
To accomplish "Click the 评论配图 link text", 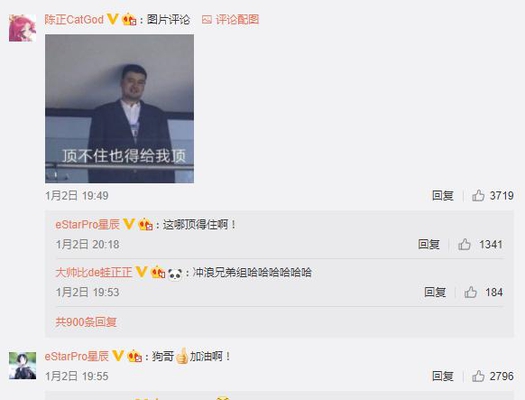I will 237,19.
